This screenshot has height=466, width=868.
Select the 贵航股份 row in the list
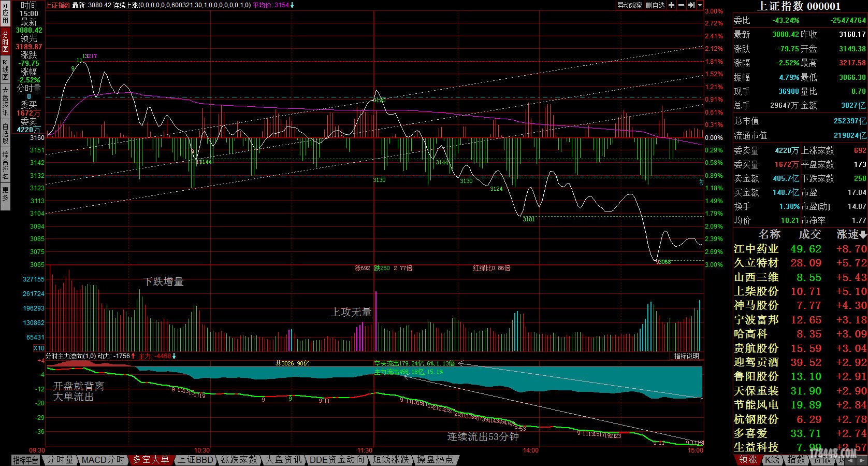click(800, 348)
